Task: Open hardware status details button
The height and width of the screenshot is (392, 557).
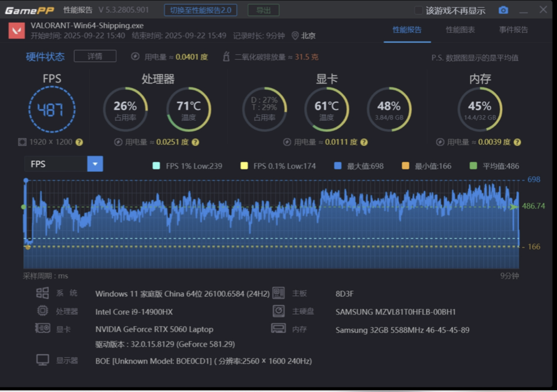Action: pyautogui.click(x=95, y=56)
